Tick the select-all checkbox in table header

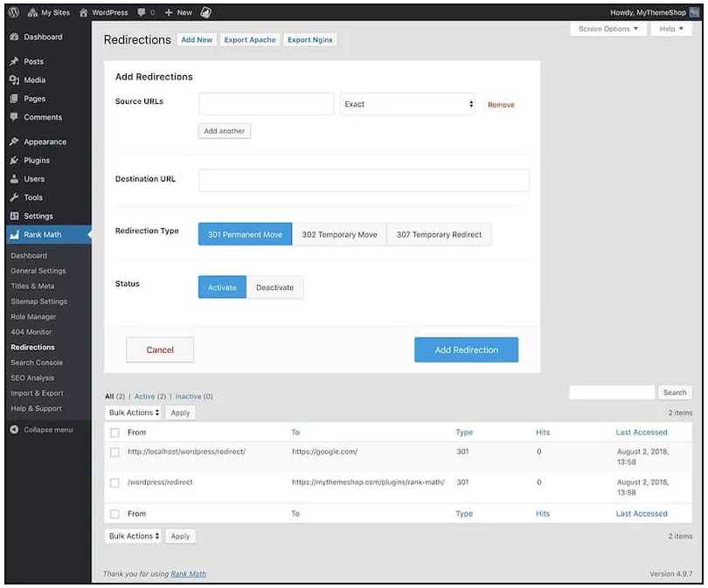[x=115, y=432]
